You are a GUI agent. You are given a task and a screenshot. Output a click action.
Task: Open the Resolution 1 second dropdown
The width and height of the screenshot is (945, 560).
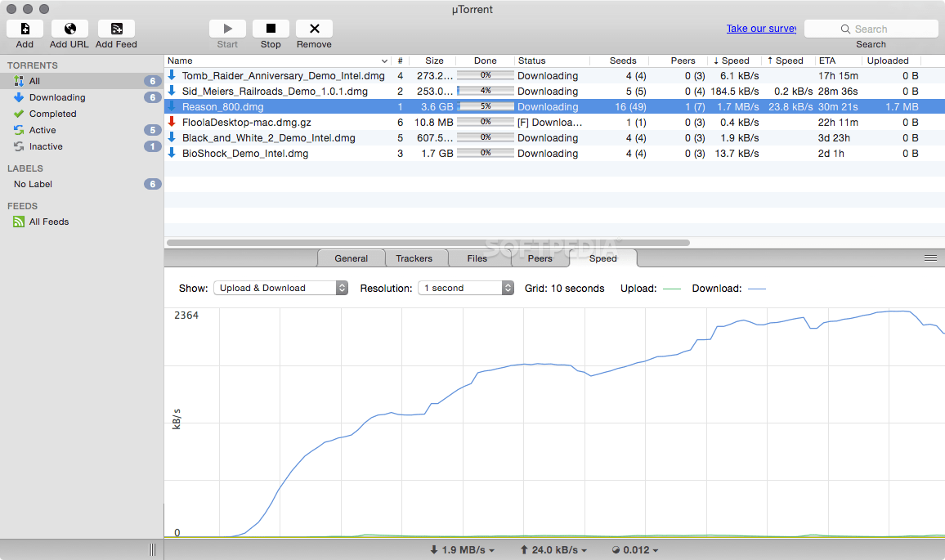click(466, 288)
